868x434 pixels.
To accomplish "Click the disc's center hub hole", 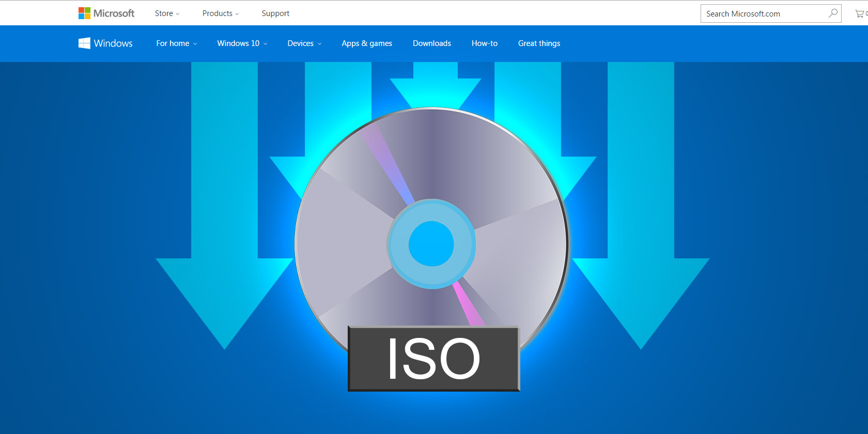I will click(431, 244).
